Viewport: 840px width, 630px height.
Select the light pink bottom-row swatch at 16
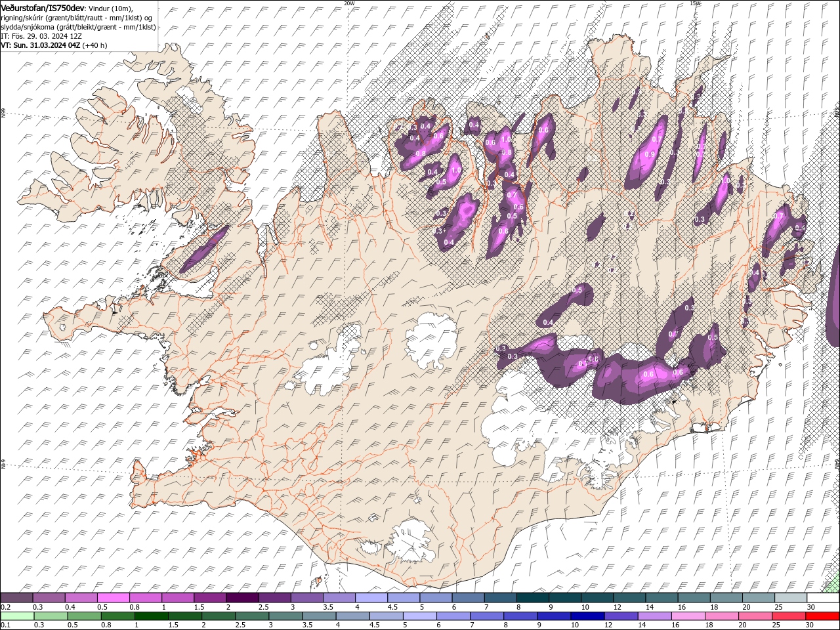point(688,616)
